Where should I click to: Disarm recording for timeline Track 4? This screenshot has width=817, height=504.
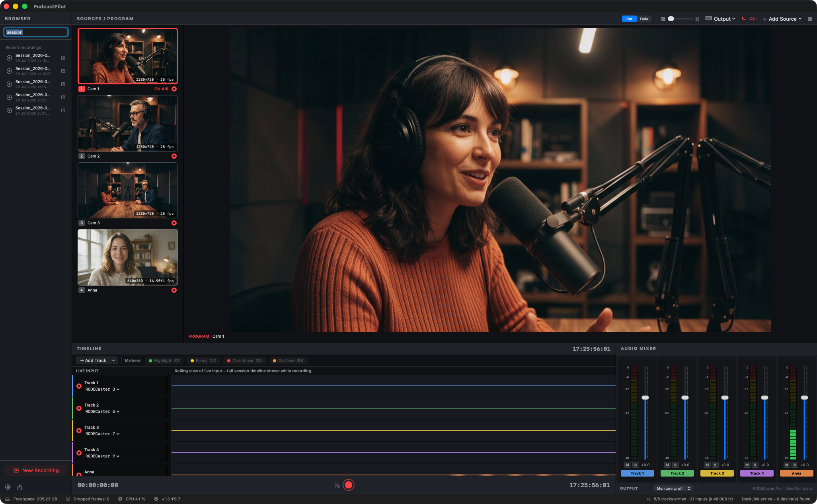tap(79, 453)
